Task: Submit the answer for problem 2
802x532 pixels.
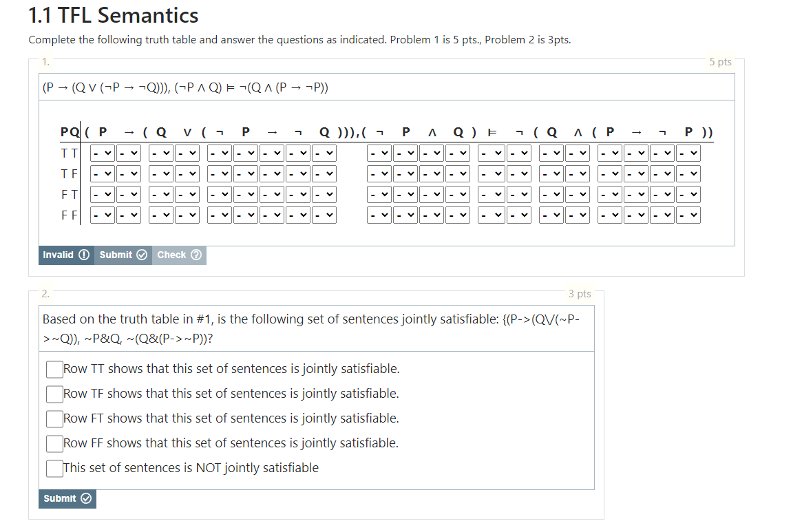Action: coord(67,499)
